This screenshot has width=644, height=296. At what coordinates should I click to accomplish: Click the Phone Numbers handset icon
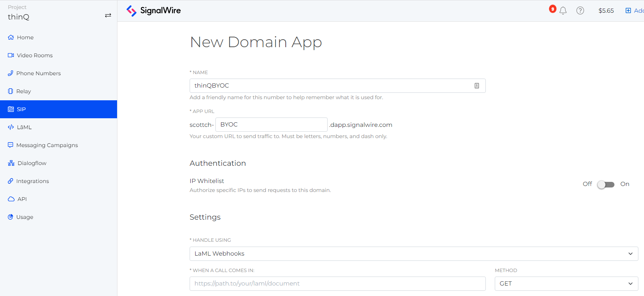[x=10, y=73]
